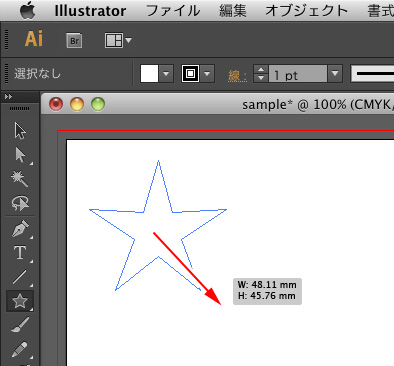Select the Pencil tool

click(20, 349)
